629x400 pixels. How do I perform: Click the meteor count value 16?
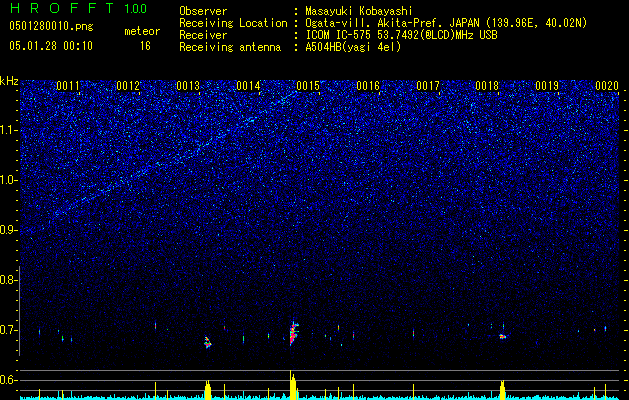(145, 46)
